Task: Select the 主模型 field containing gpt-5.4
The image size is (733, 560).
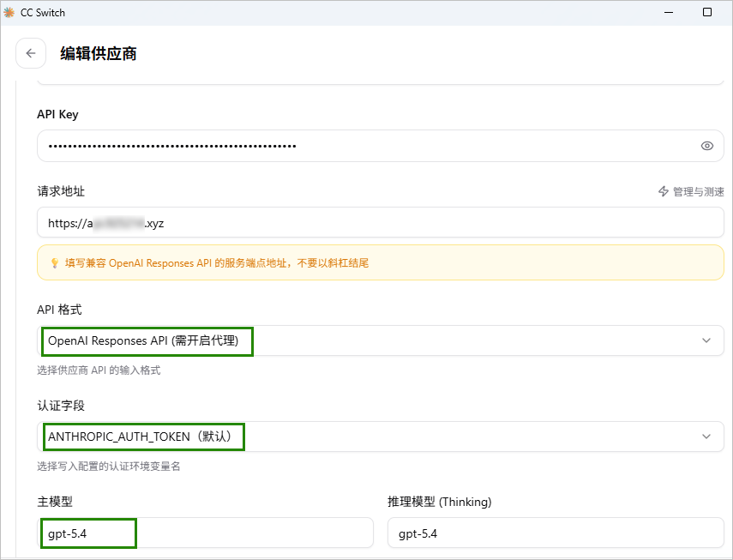Action: coord(206,533)
